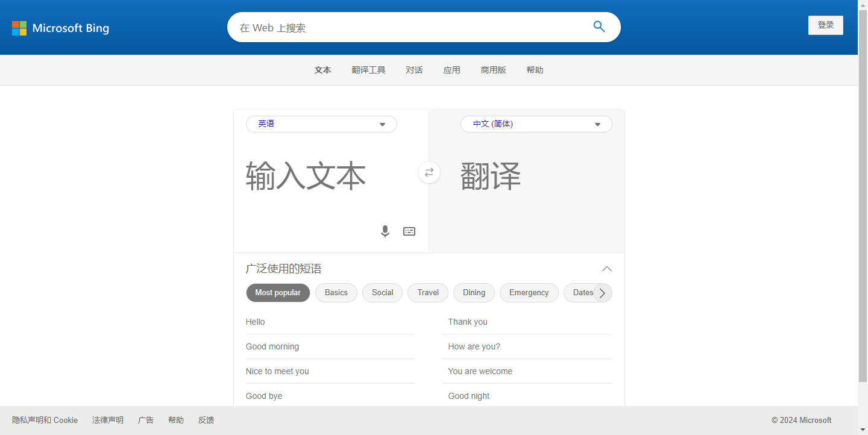Viewport: 868px width, 435px height.
Task: Select the Most popular phrase category
Action: point(278,293)
